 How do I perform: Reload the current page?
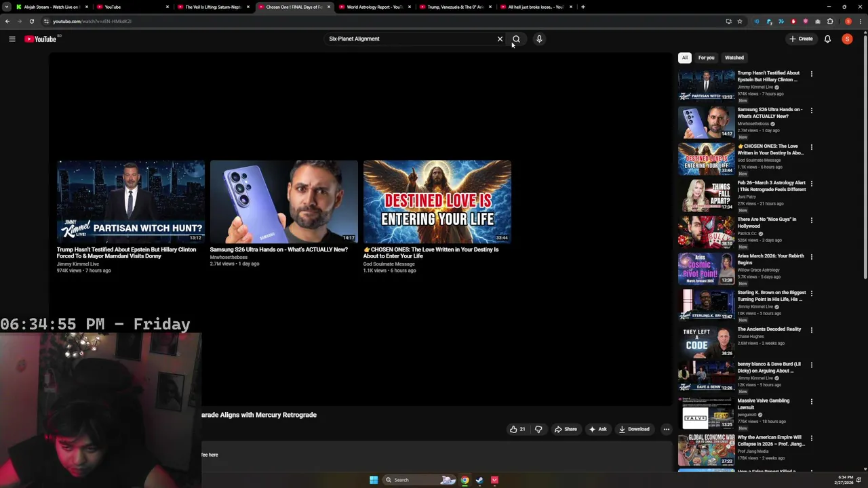point(31,21)
